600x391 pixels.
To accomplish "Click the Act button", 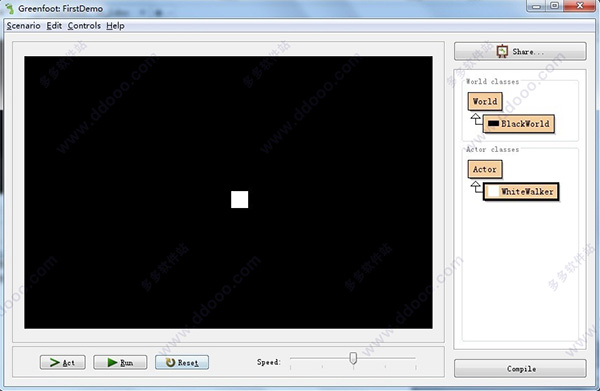I will [x=63, y=362].
